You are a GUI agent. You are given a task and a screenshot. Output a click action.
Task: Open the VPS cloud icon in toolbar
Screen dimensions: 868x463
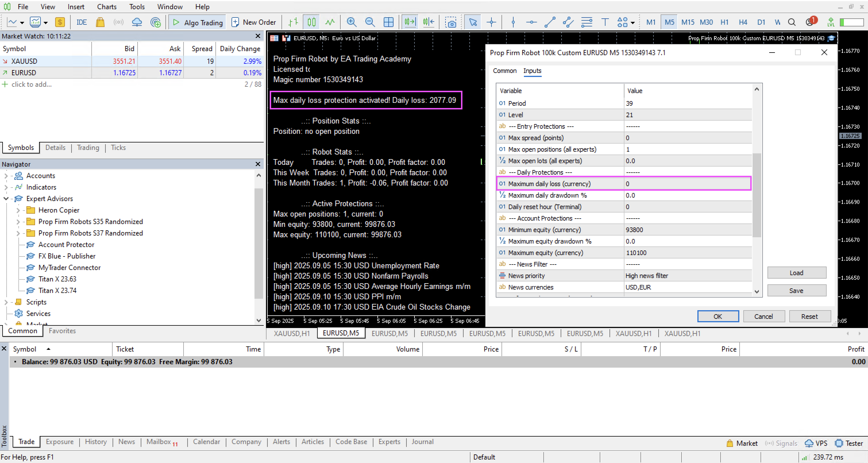click(x=137, y=22)
